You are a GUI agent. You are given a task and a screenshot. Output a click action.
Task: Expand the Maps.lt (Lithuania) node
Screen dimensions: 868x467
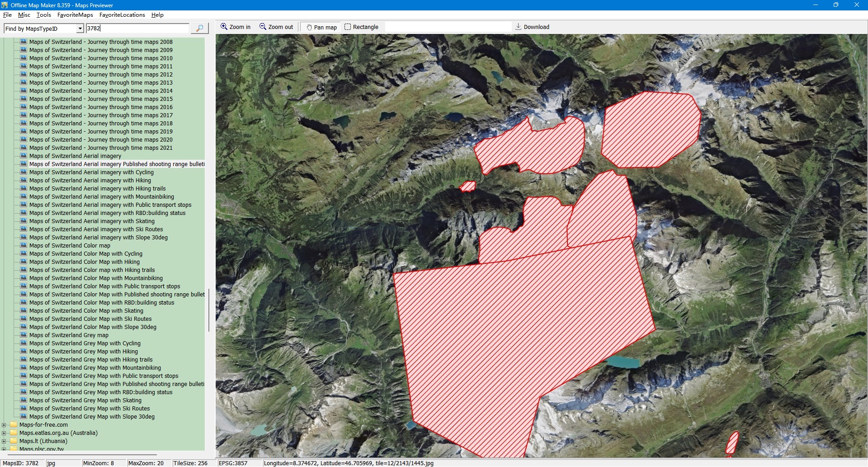tap(4, 441)
